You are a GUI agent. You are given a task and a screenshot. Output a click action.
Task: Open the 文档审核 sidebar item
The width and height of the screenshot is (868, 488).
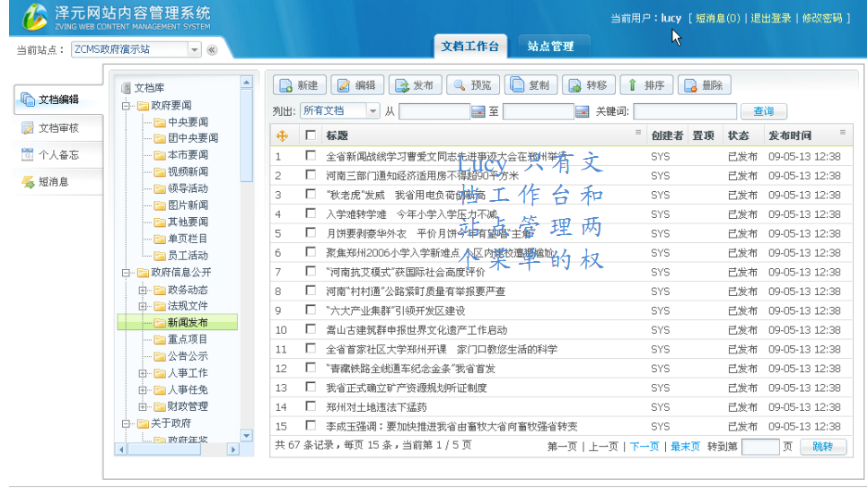58,127
